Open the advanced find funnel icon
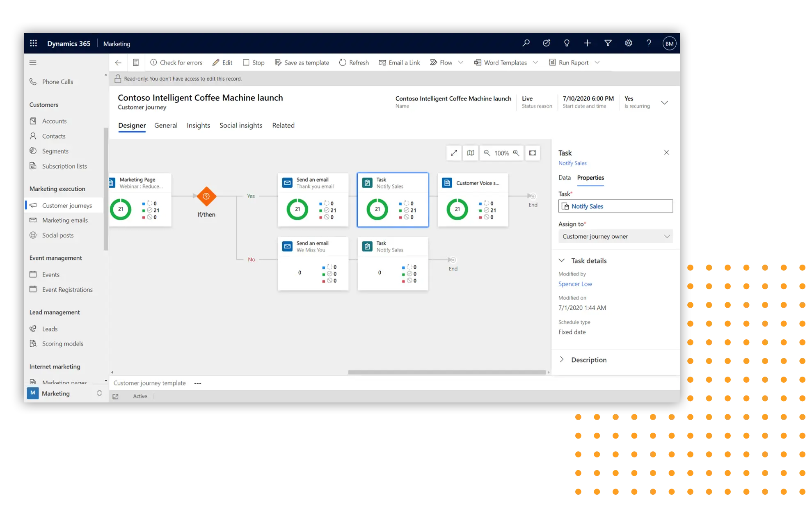 coord(608,43)
